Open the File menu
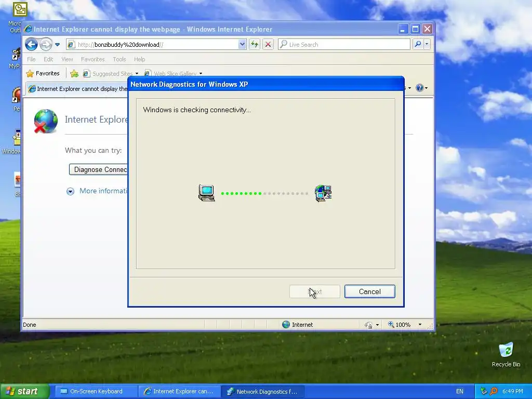 pos(31,59)
